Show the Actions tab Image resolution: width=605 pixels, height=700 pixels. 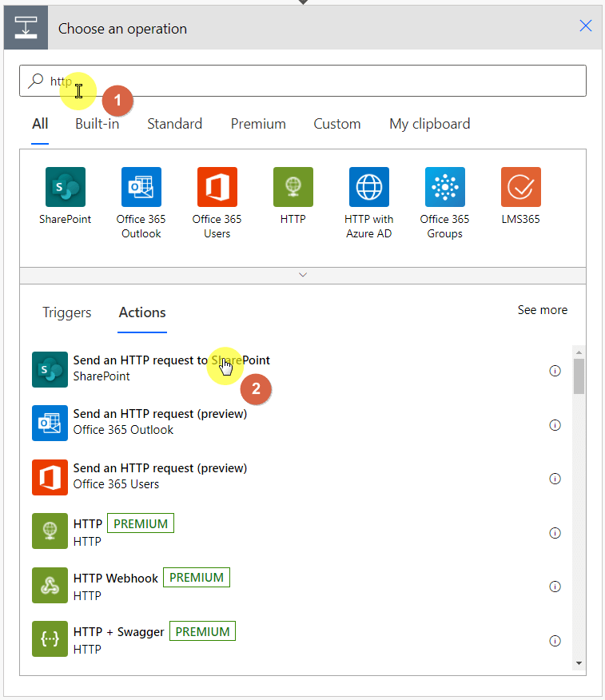142,312
